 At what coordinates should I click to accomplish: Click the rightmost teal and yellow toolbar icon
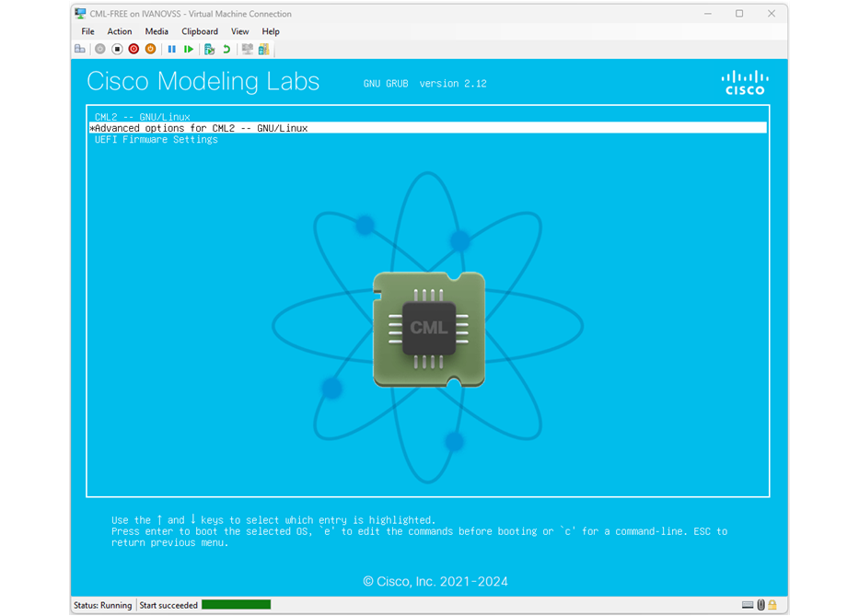point(264,50)
